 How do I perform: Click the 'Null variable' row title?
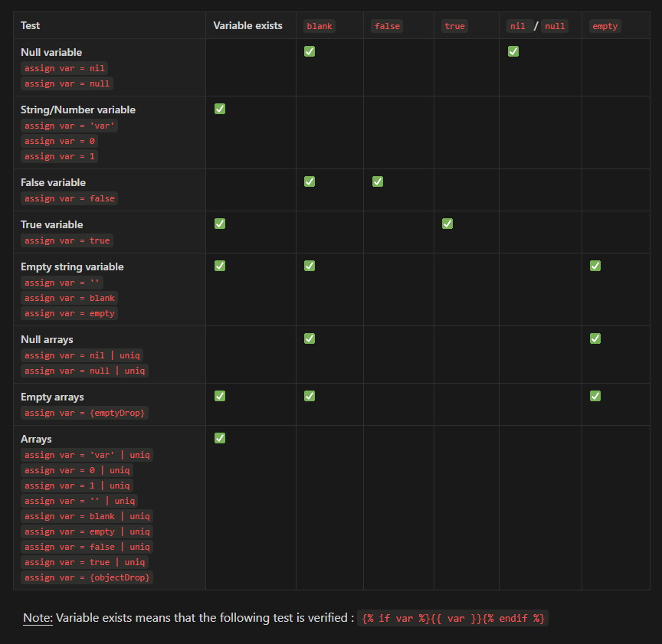(51, 52)
